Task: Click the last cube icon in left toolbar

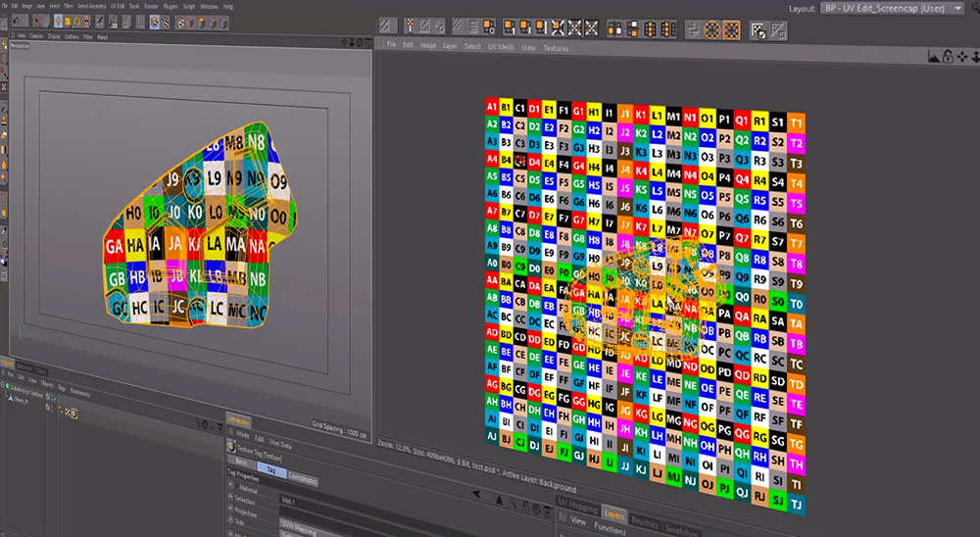Action: 223,23
